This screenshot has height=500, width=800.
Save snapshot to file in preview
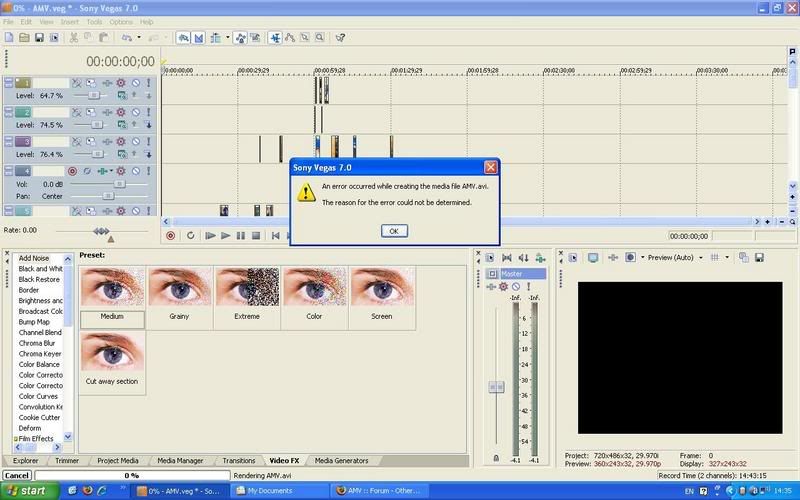click(x=759, y=258)
